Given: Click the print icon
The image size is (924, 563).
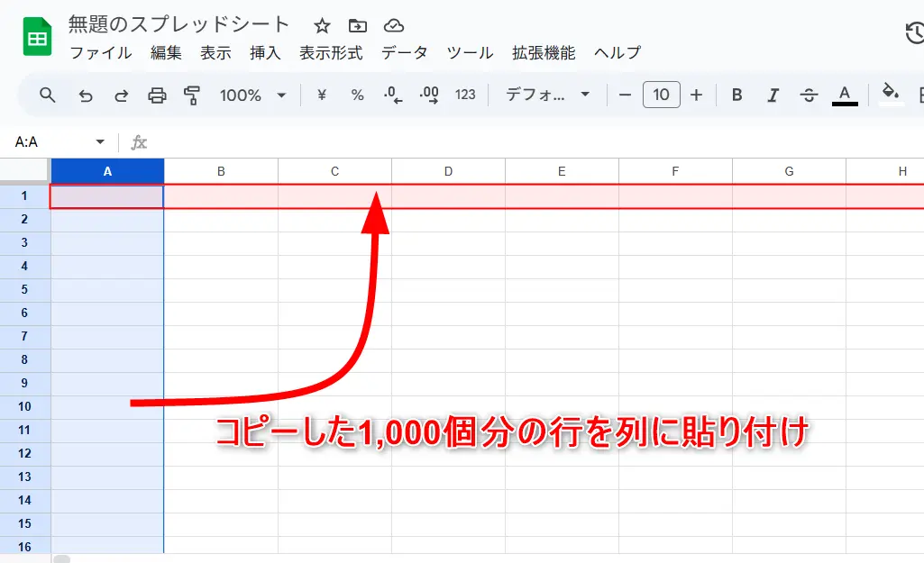Looking at the screenshot, I should 157,95.
